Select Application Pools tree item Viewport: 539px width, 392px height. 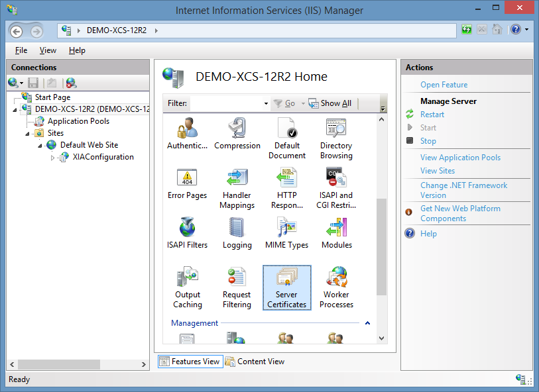tap(78, 121)
